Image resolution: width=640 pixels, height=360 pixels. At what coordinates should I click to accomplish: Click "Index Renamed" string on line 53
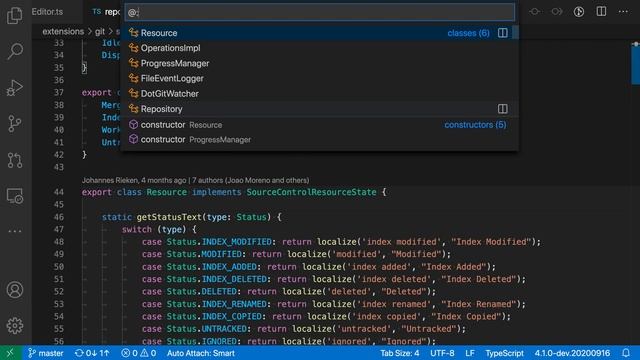click(478, 304)
